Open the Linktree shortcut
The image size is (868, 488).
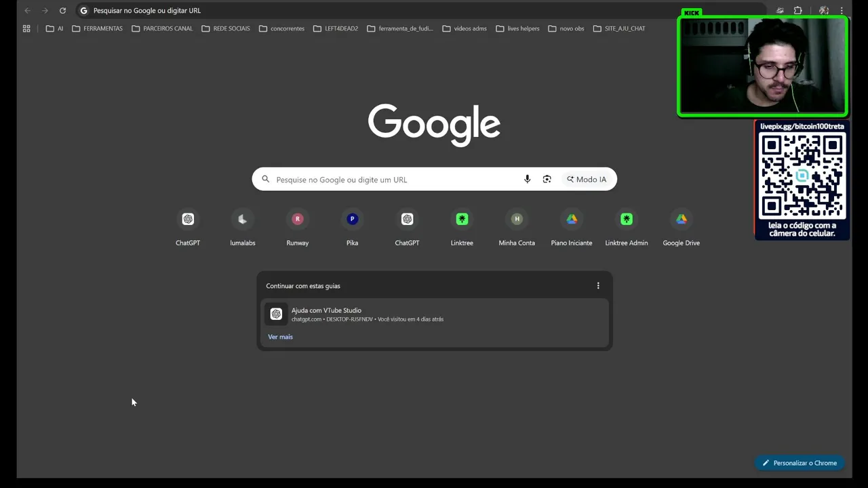(462, 228)
